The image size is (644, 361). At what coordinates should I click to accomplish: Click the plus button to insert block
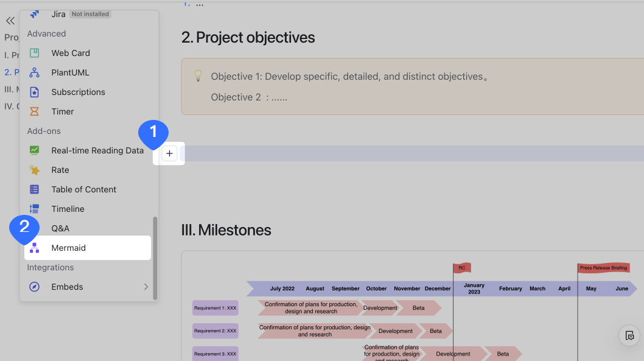point(169,153)
